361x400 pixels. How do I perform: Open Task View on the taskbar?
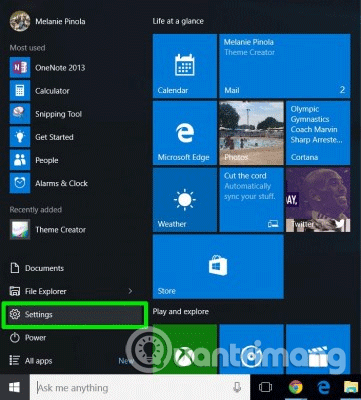pyautogui.click(x=265, y=387)
